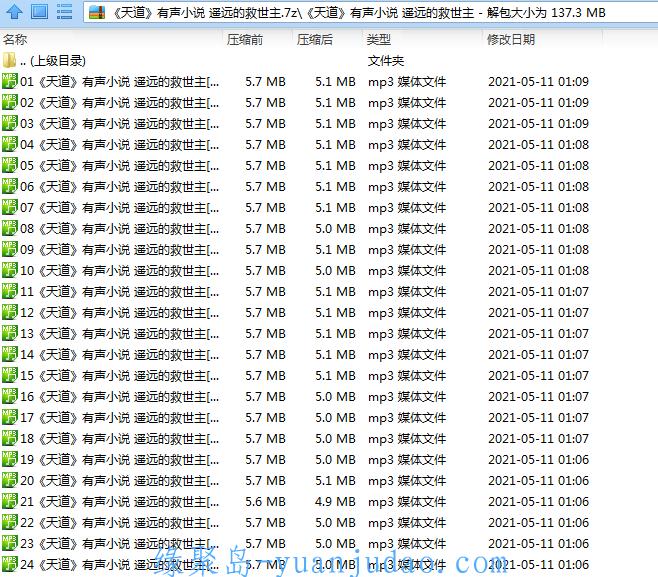This screenshot has width=658, height=577.
Task: Select file name 05《天道》有声小说
Action: coord(120,166)
